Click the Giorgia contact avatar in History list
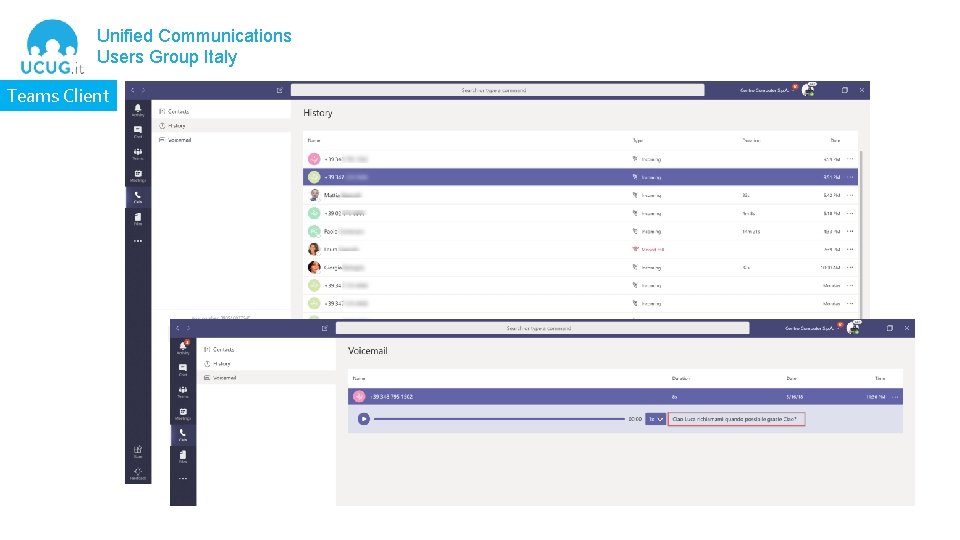This screenshot has height=540, width=960. point(314,267)
